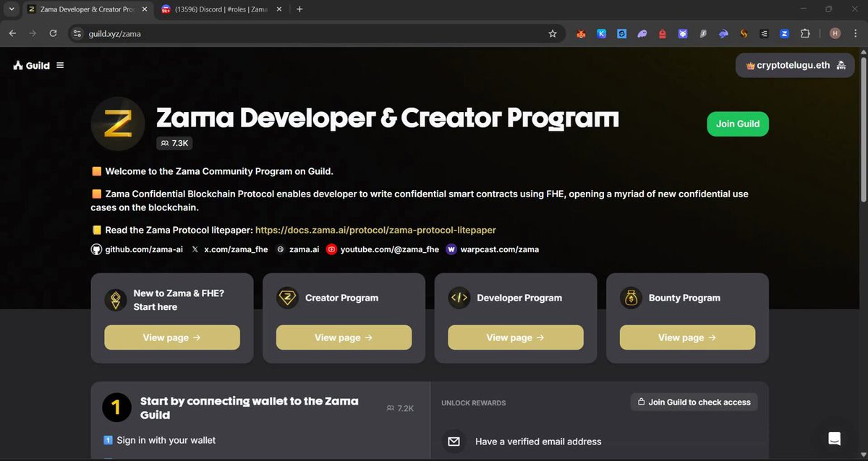Open the Chrome three-dot menu

[x=856, y=33]
